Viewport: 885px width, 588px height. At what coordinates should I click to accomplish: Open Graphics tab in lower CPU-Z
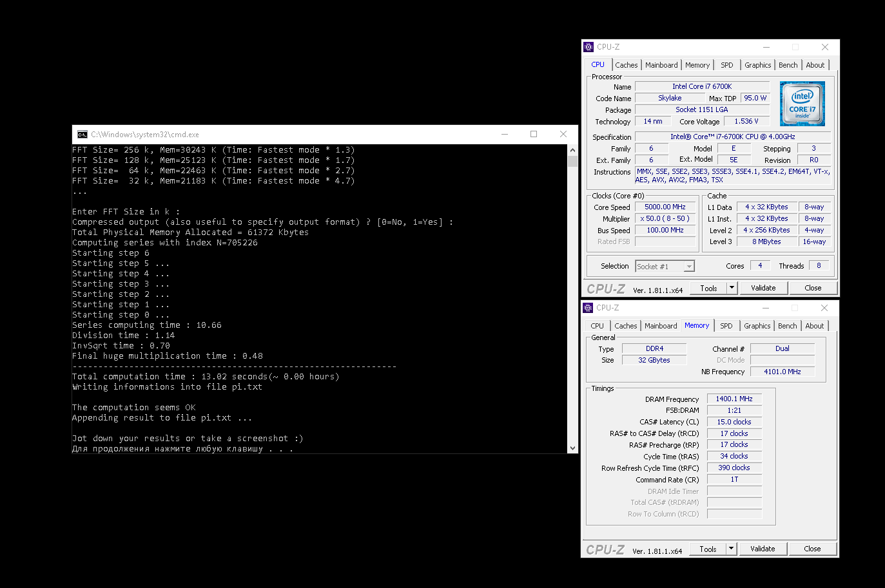click(757, 326)
